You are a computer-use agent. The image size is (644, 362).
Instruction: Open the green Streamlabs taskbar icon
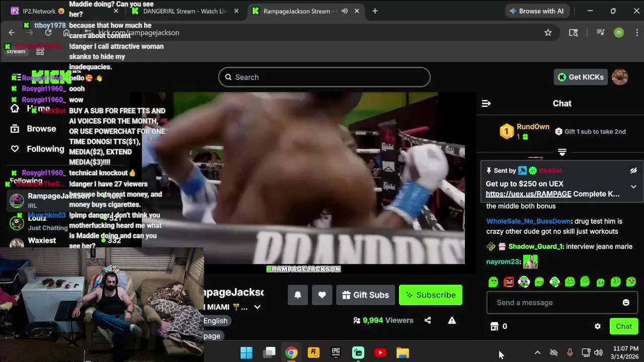358,352
